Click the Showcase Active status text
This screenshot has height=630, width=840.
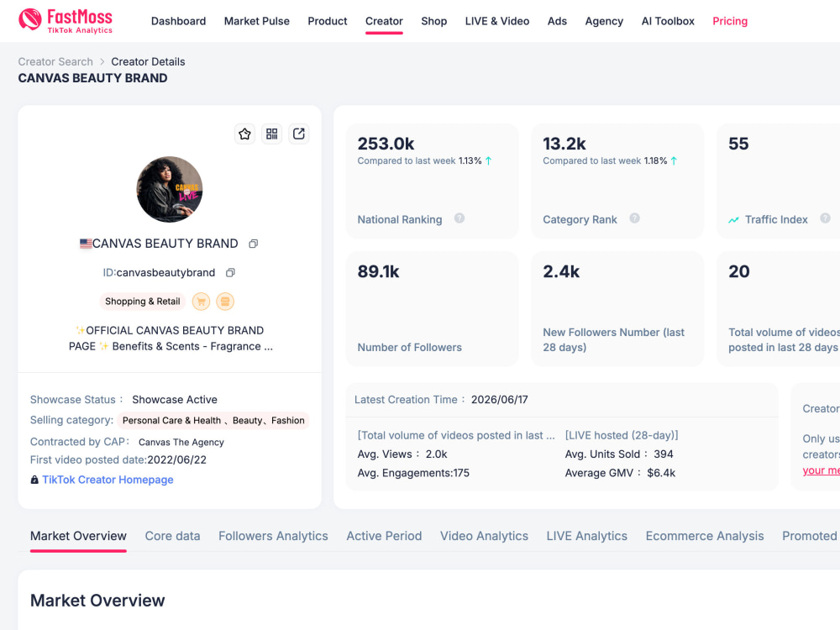click(175, 400)
